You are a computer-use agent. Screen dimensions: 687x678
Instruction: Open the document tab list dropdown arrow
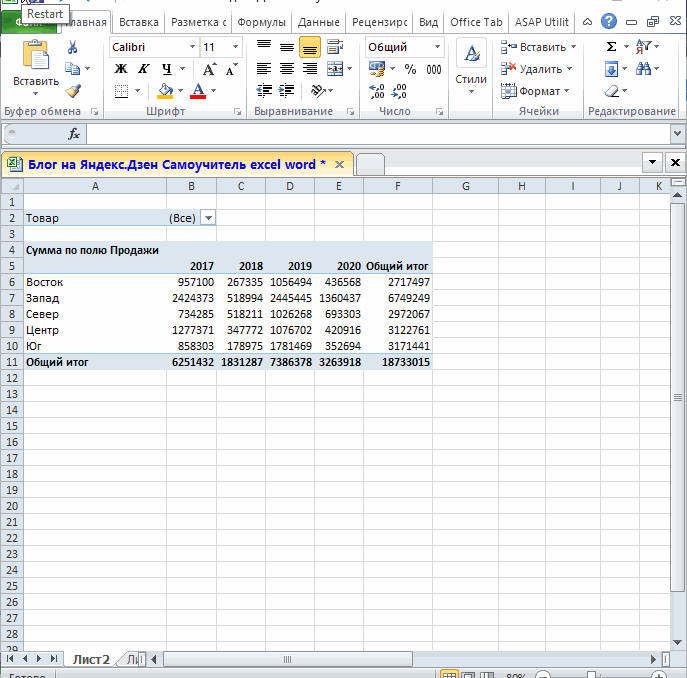tap(652, 163)
